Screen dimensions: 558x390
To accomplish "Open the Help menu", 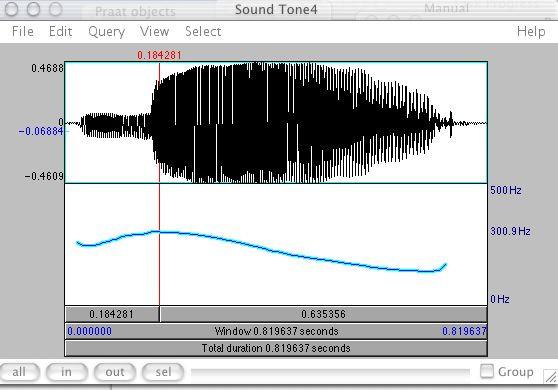I will pos(531,32).
